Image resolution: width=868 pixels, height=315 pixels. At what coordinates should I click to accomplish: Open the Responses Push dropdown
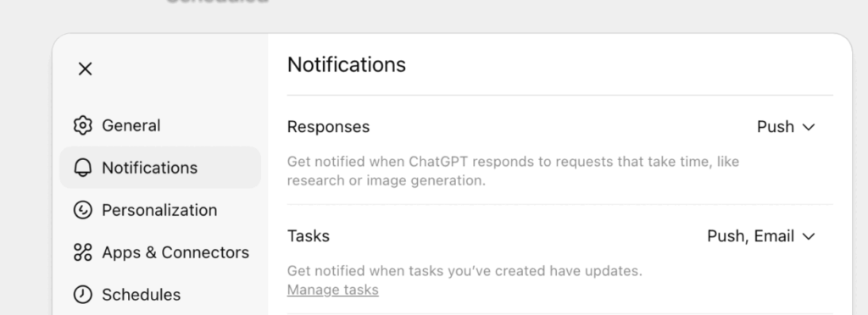tap(786, 126)
